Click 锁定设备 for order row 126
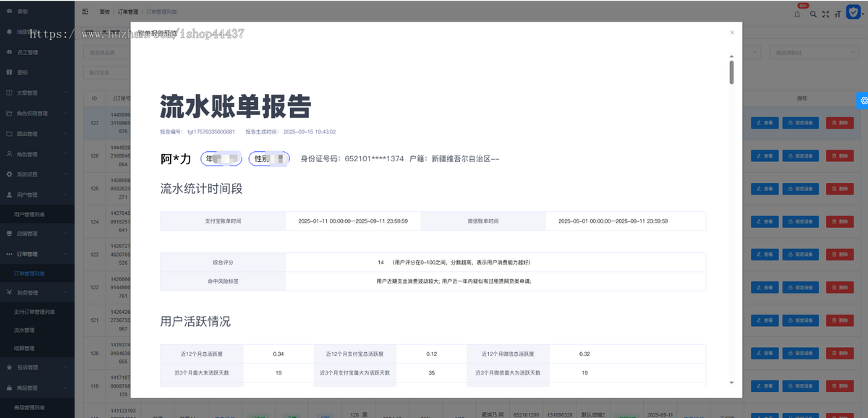The width and height of the screenshot is (868, 418). [801, 155]
